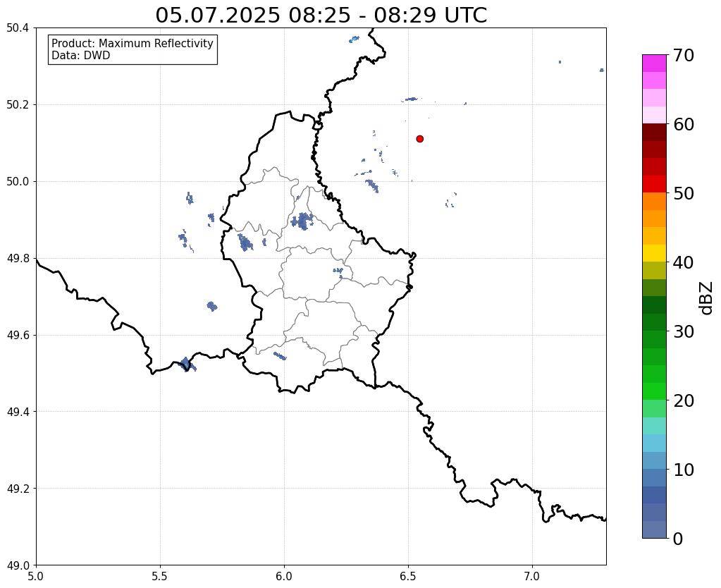Click the colorbar tick label 50
Image resolution: width=721 pixels, height=588 pixels.
tap(684, 193)
